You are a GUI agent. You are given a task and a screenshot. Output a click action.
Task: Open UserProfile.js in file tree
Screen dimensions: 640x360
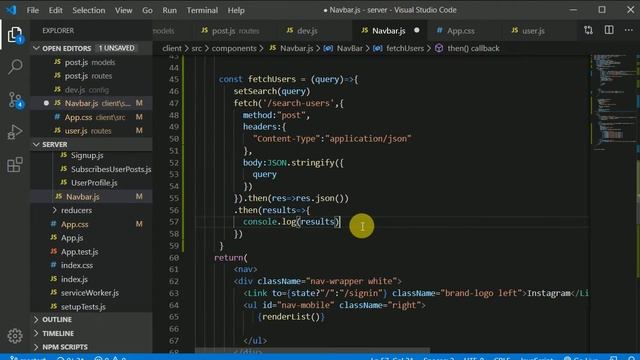click(94, 183)
